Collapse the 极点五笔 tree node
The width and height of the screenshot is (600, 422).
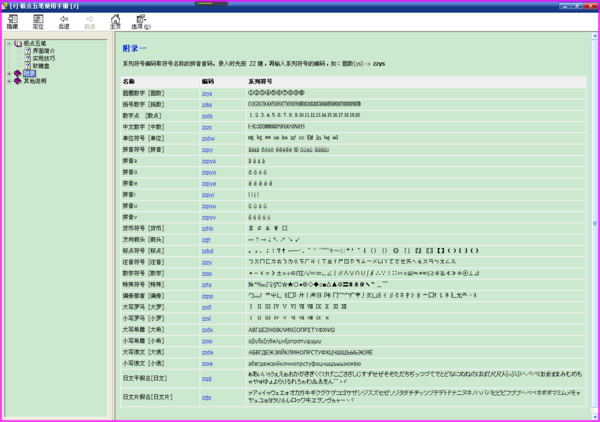[x=9, y=44]
